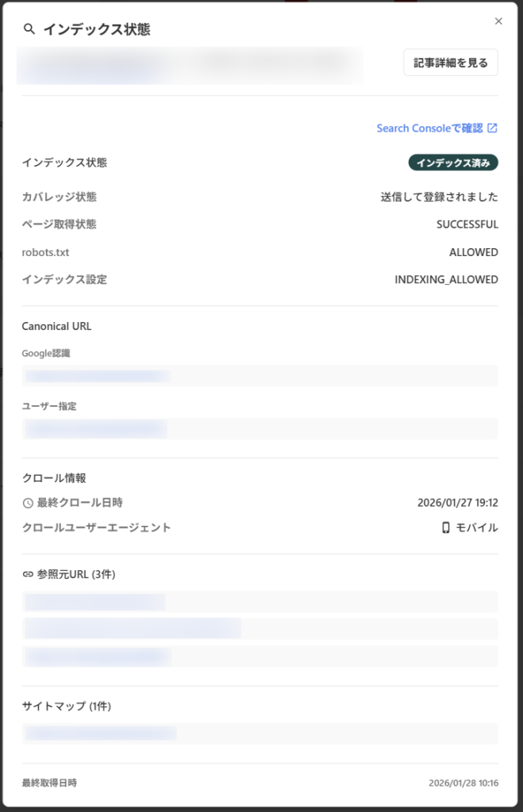Select the ALLOWED robots.txt value
This screenshot has height=812, width=523.
click(474, 251)
